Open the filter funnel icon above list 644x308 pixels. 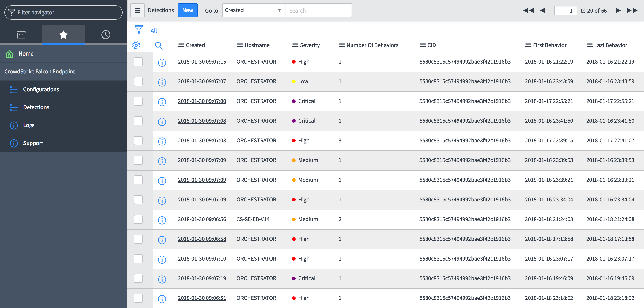coord(139,30)
